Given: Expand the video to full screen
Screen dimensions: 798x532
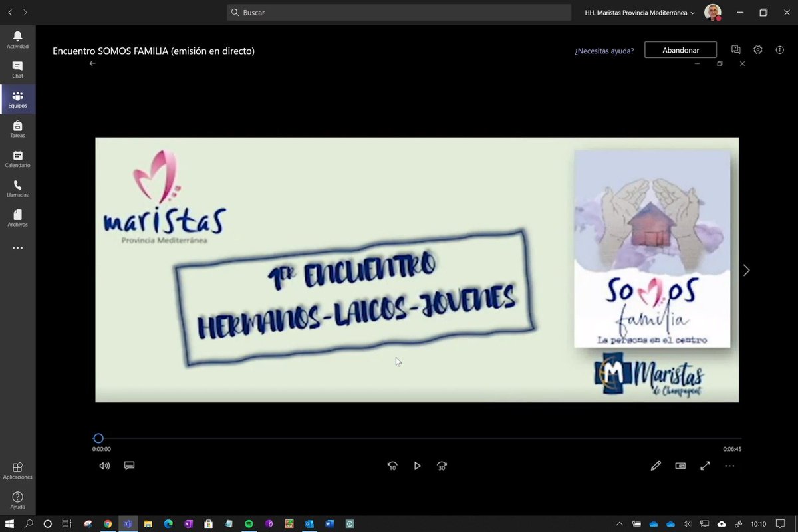Looking at the screenshot, I should coord(705,465).
